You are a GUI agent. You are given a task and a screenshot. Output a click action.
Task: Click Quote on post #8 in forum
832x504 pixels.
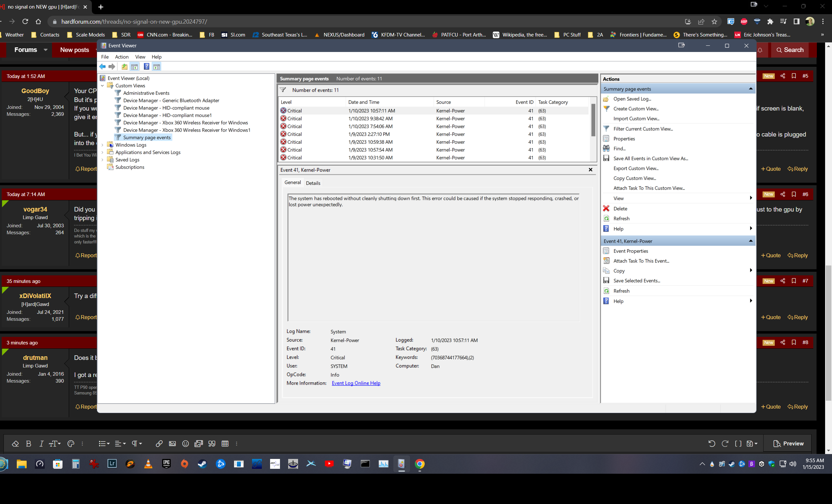point(770,407)
